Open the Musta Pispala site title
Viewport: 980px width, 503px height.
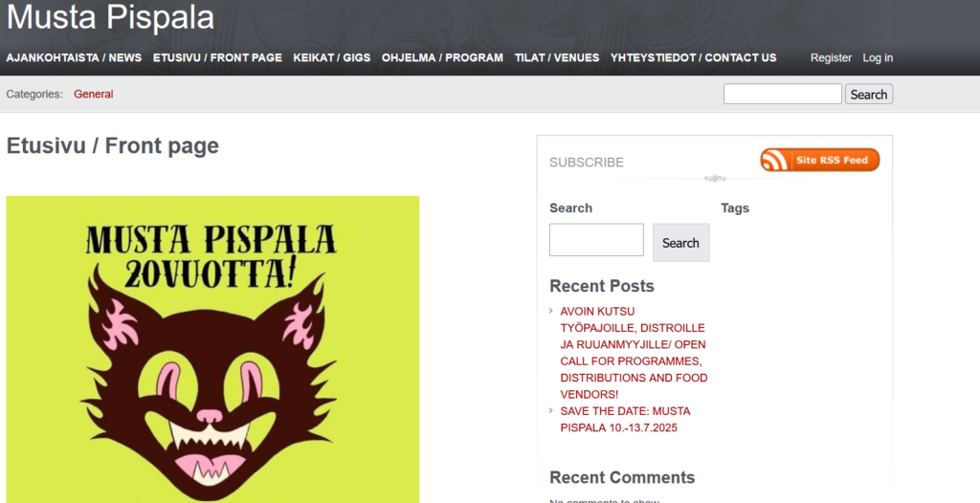point(111,17)
